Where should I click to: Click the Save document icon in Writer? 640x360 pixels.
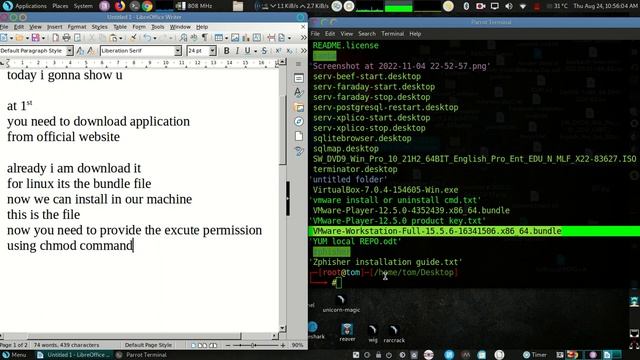36,38
